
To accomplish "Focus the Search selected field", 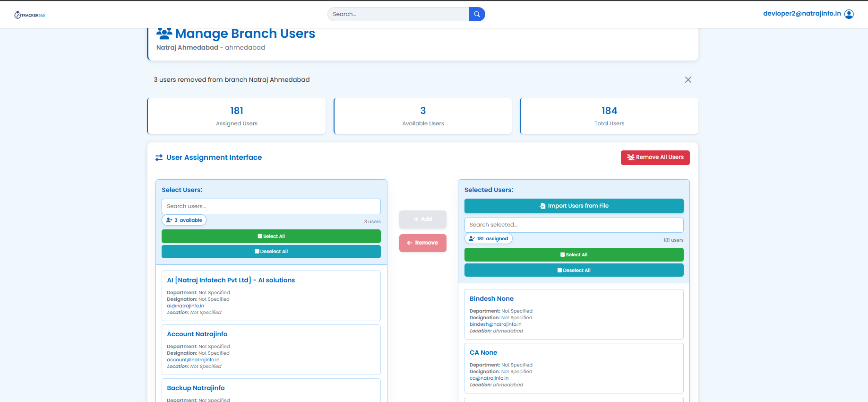I will click(x=574, y=225).
